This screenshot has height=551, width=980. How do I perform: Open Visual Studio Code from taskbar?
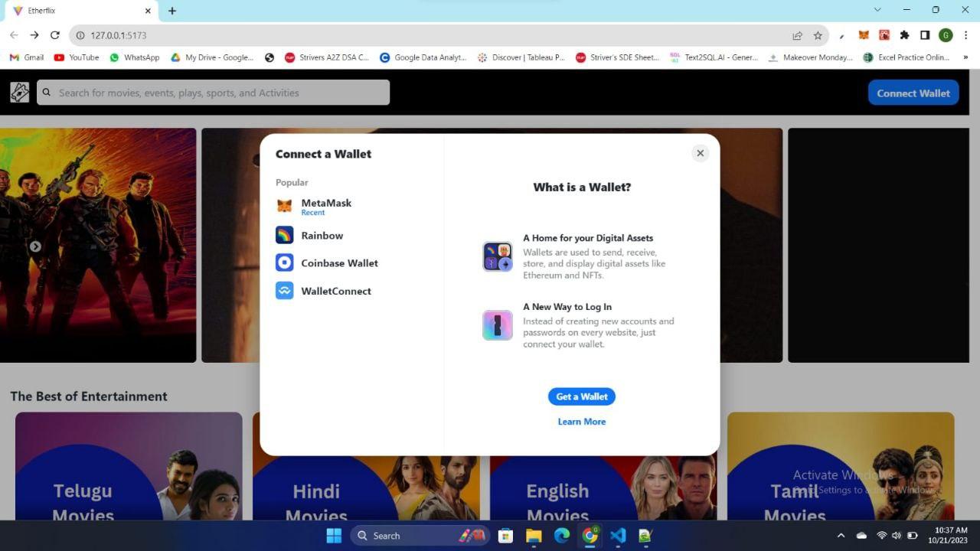[x=619, y=536]
